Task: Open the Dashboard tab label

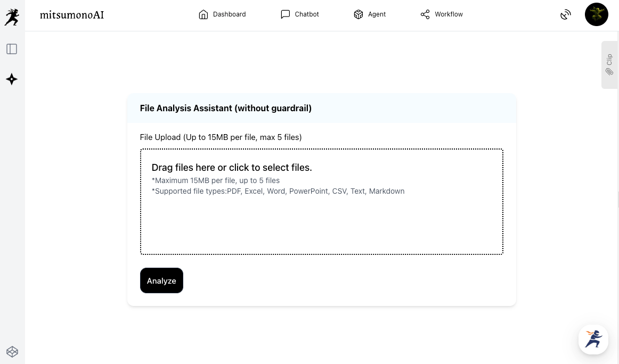Action: click(x=229, y=14)
